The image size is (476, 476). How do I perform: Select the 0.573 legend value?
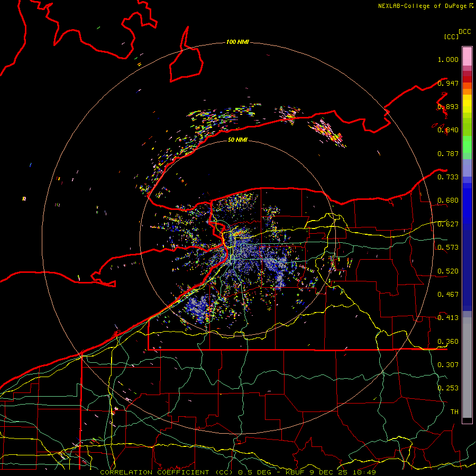point(448,248)
